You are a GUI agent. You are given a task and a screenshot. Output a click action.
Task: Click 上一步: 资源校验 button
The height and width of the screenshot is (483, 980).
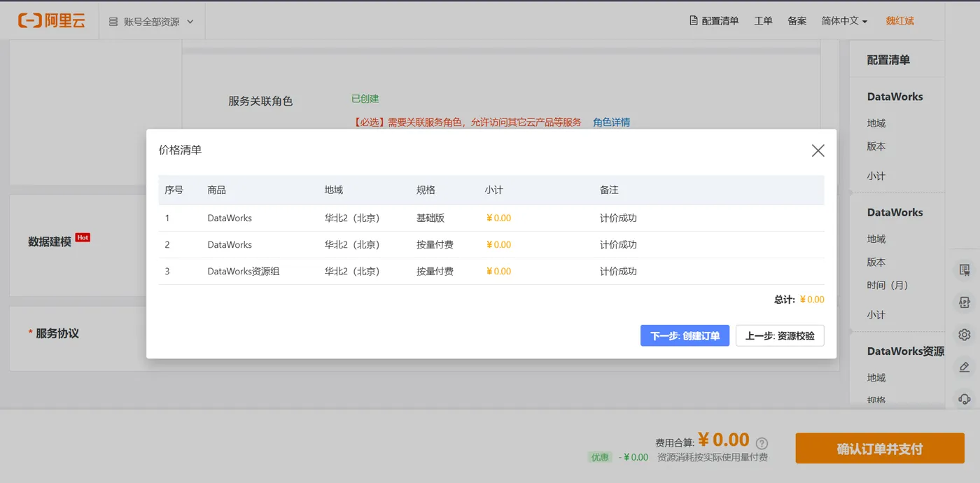[x=780, y=336]
